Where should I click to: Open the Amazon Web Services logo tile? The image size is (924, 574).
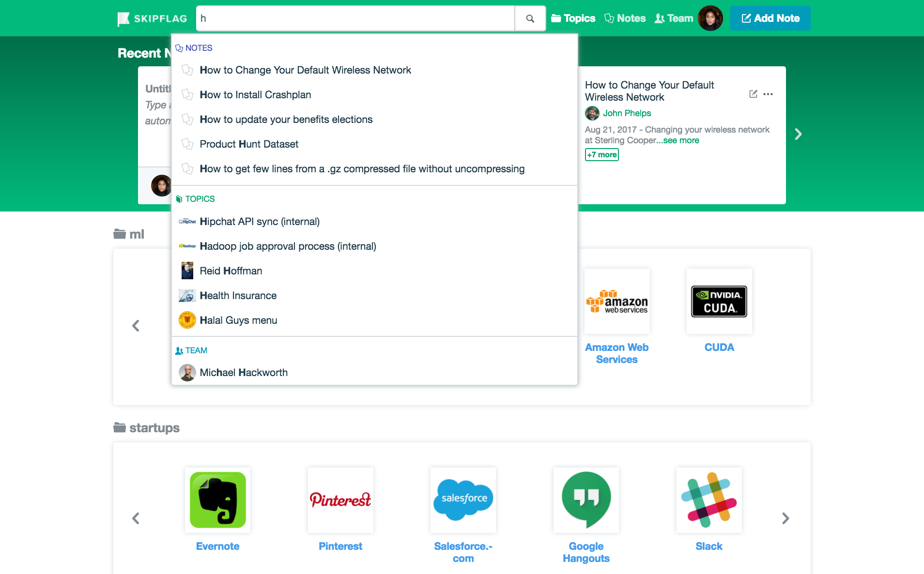(x=617, y=302)
